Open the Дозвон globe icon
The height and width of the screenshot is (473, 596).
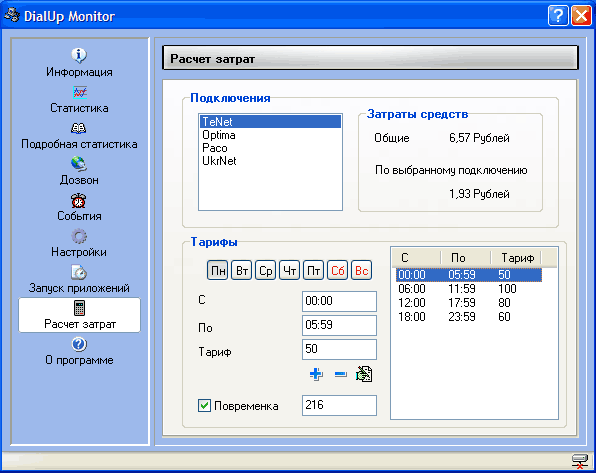tap(79, 164)
